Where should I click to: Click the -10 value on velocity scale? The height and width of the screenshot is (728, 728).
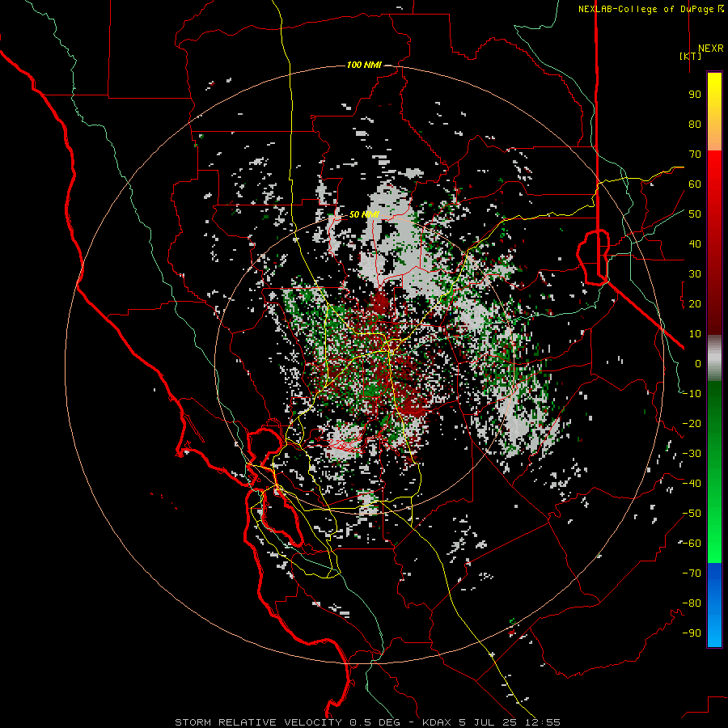pos(692,394)
